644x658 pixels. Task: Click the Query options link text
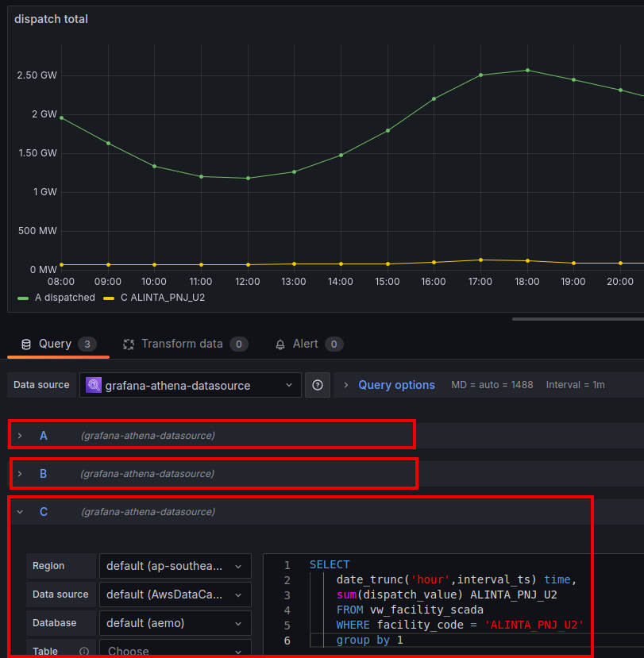pyautogui.click(x=396, y=385)
